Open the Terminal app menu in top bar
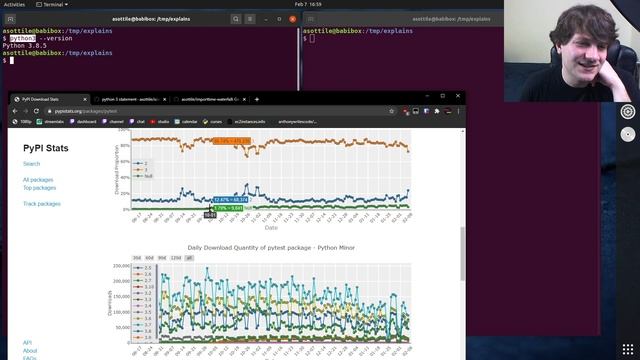 (x=52, y=4)
